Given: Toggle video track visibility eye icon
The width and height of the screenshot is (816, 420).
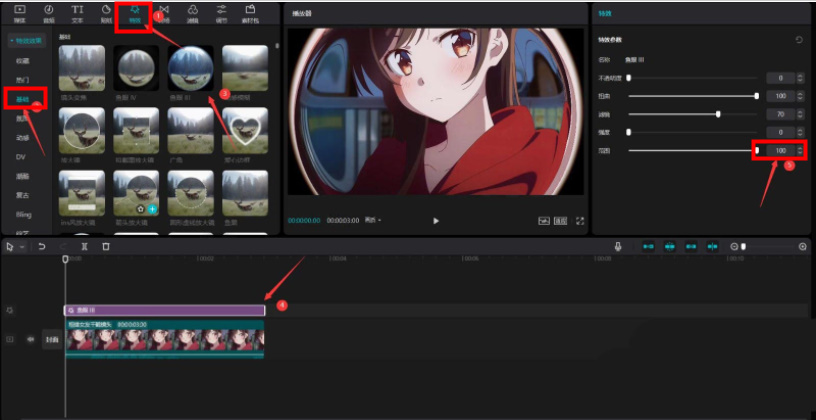Looking at the screenshot, I should coord(30,339).
